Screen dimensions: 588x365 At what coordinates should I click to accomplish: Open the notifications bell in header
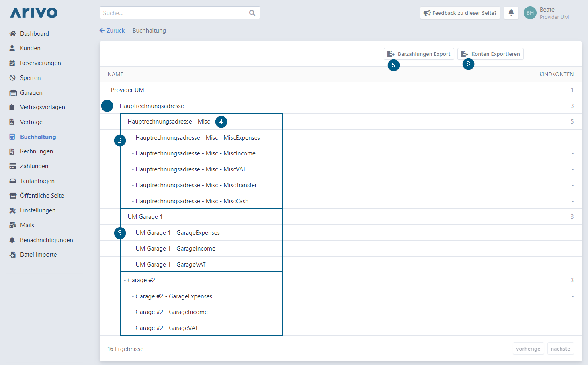pyautogui.click(x=511, y=13)
